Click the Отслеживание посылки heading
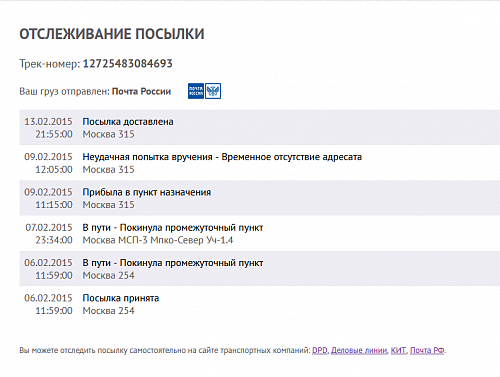 tap(112, 34)
